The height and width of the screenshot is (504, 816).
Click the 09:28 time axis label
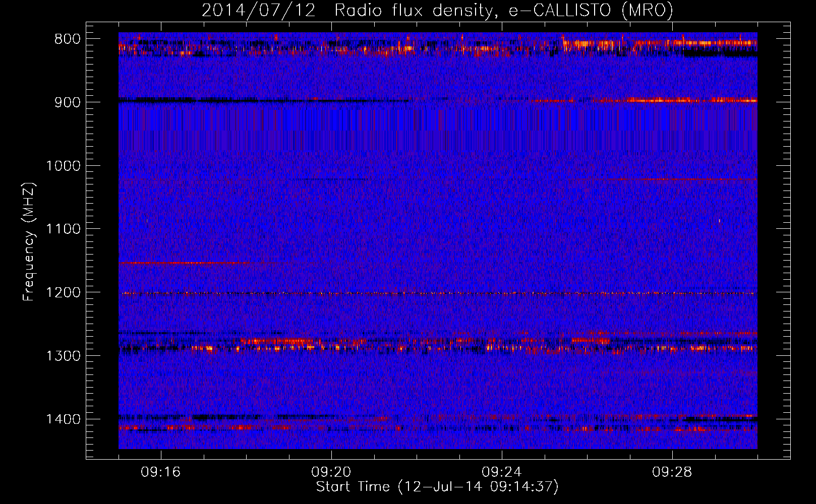pyautogui.click(x=672, y=472)
